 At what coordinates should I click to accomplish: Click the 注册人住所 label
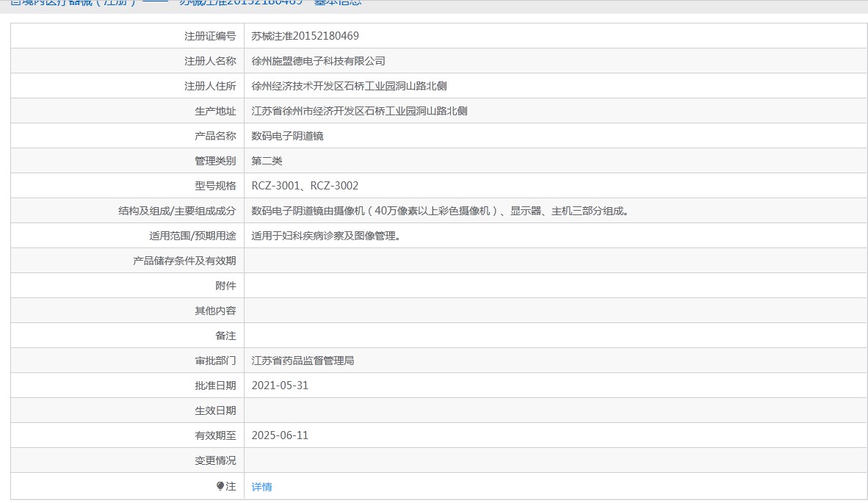coord(210,86)
